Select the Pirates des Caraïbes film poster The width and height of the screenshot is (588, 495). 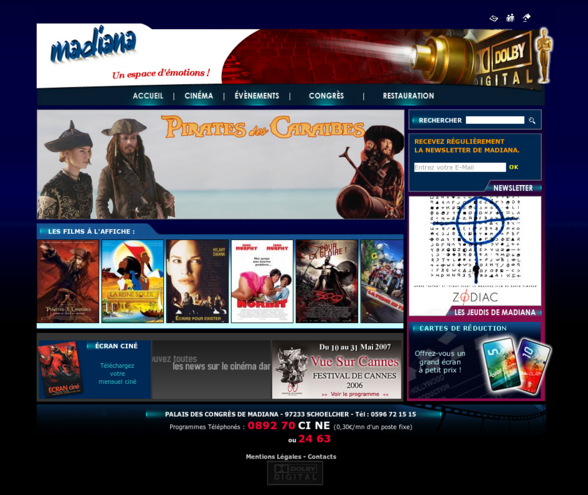click(x=68, y=281)
